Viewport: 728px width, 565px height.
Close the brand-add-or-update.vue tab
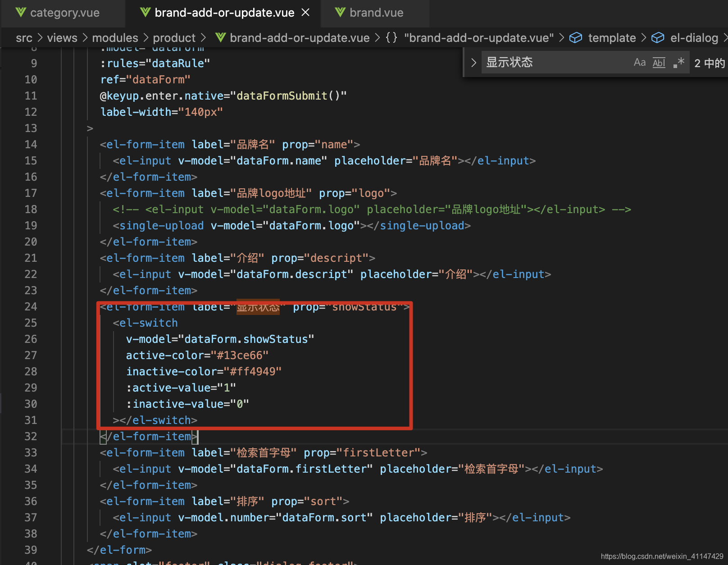(306, 12)
